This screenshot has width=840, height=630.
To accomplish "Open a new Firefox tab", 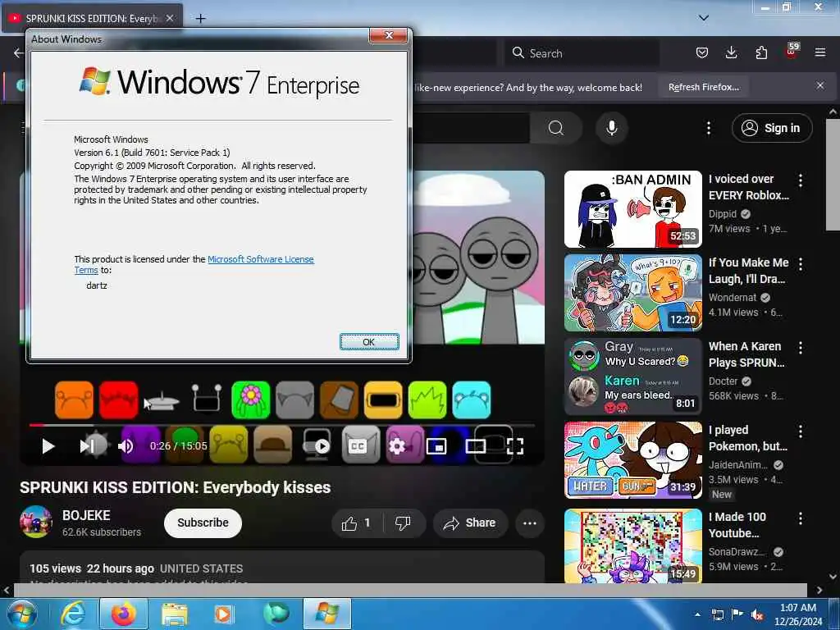I will [x=200, y=19].
